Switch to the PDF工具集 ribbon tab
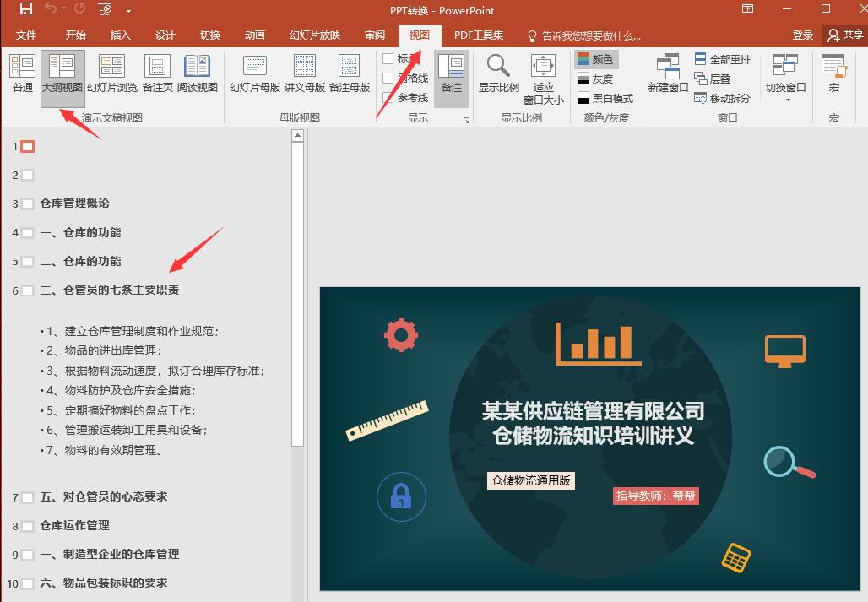 pos(479,35)
